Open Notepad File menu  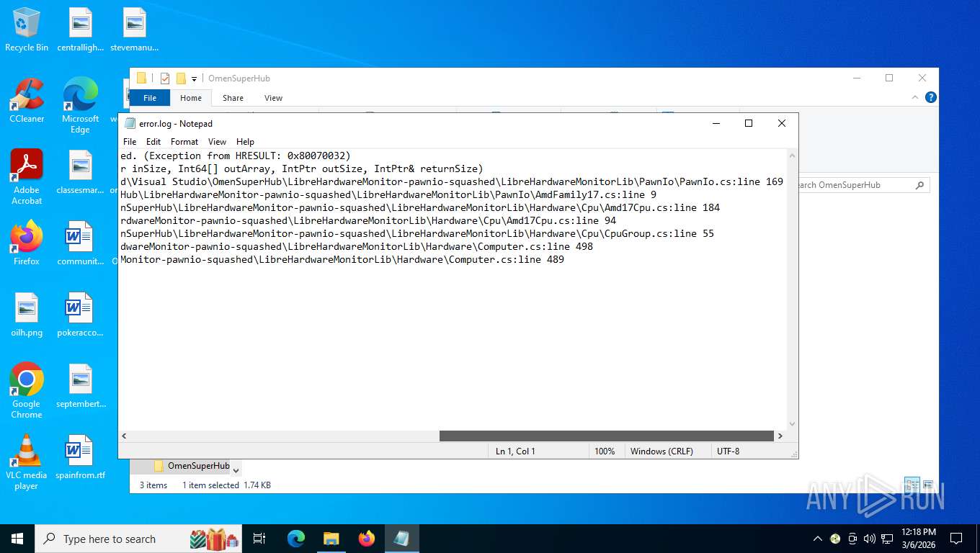130,142
